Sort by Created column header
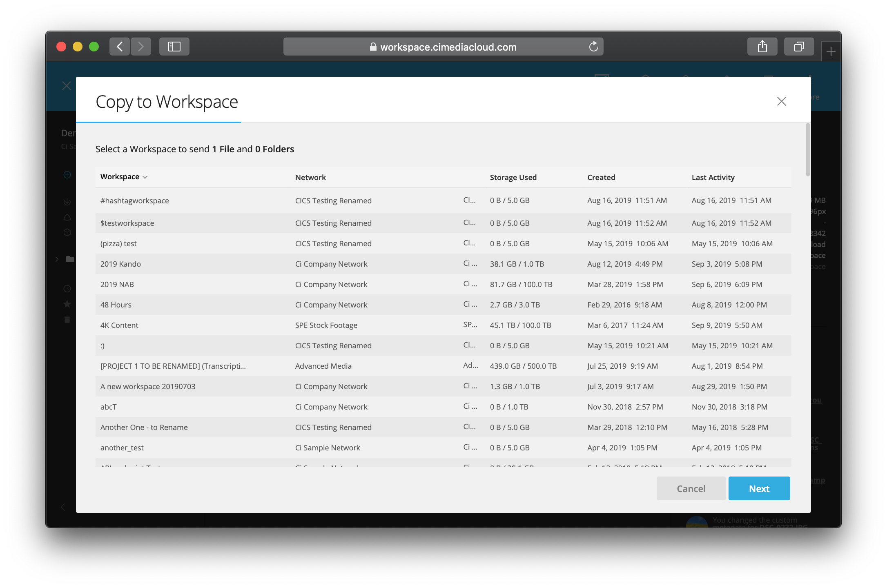 [x=601, y=177]
